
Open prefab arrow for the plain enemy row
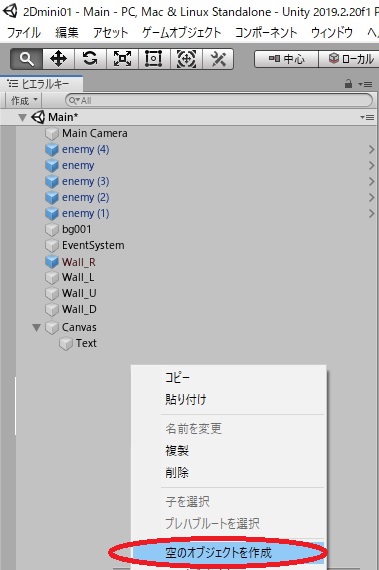point(371,165)
